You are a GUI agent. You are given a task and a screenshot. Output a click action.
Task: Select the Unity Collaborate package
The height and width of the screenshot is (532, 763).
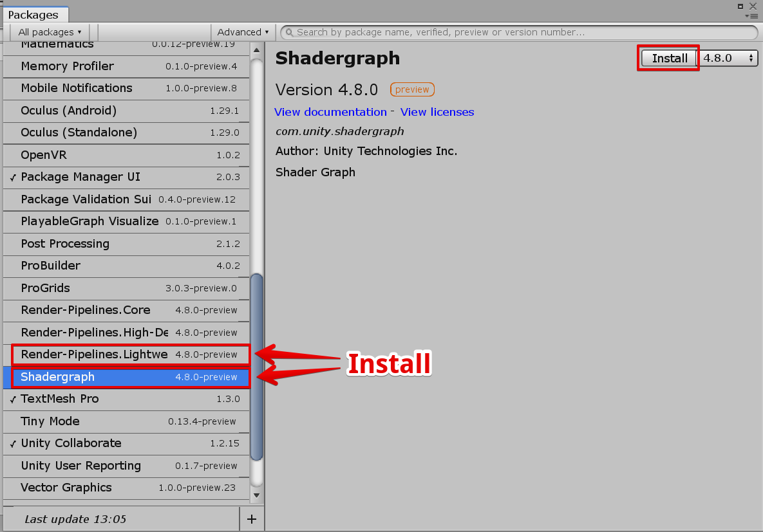(x=97, y=443)
